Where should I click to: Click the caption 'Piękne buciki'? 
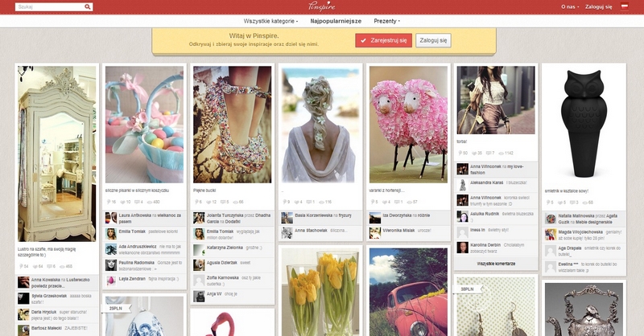click(x=204, y=191)
